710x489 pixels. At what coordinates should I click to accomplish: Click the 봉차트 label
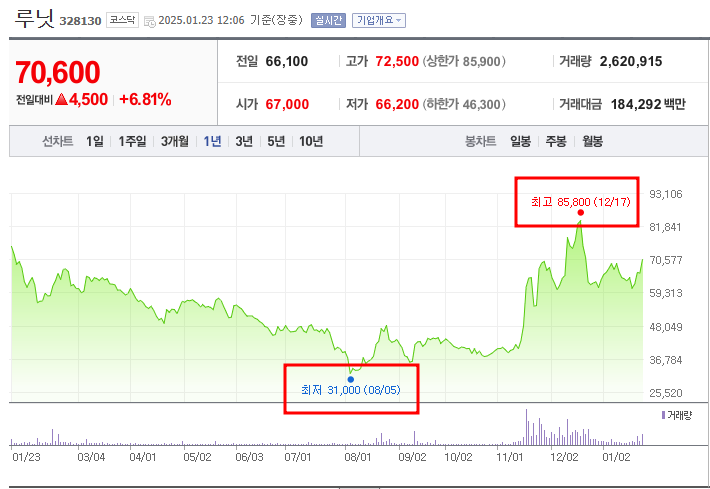(x=480, y=141)
